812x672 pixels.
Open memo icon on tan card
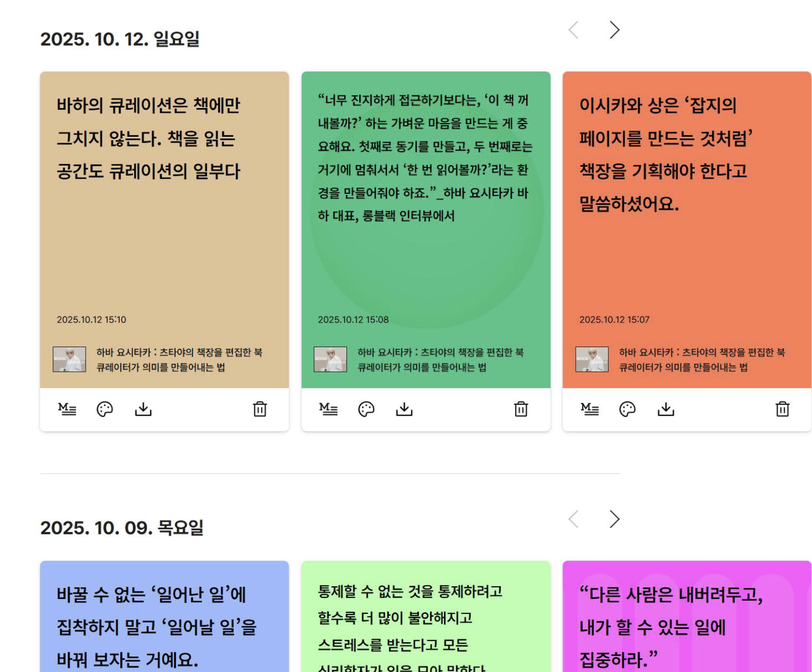tap(67, 409)
